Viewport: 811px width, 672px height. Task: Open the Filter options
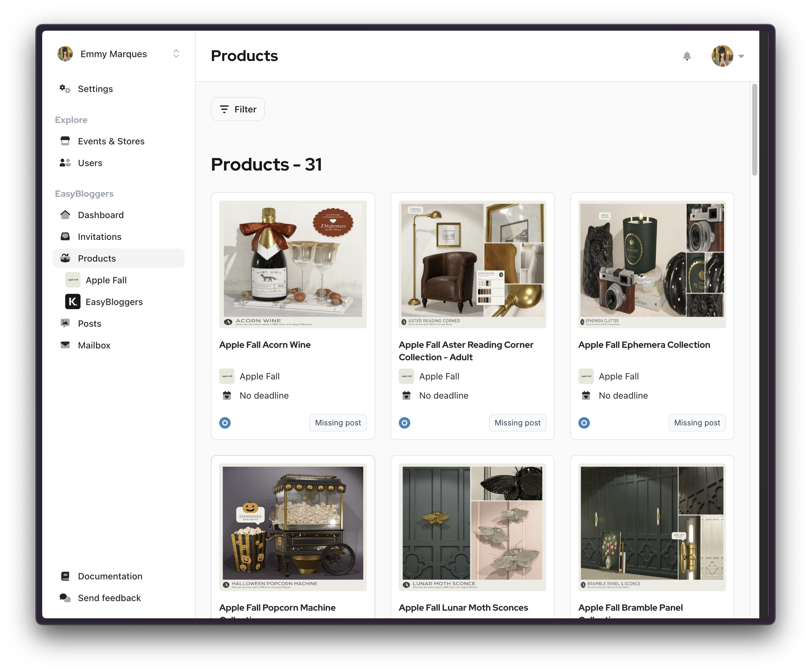coord(238,109)
